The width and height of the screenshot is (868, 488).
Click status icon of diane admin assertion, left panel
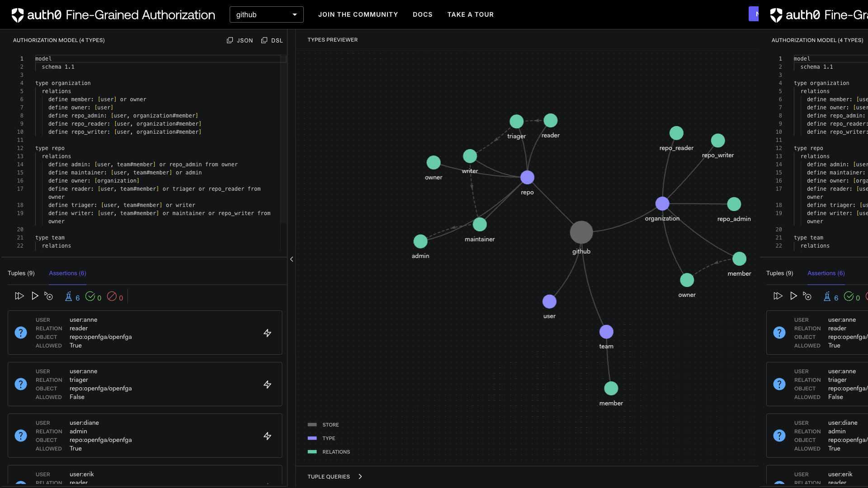[21, 436]
